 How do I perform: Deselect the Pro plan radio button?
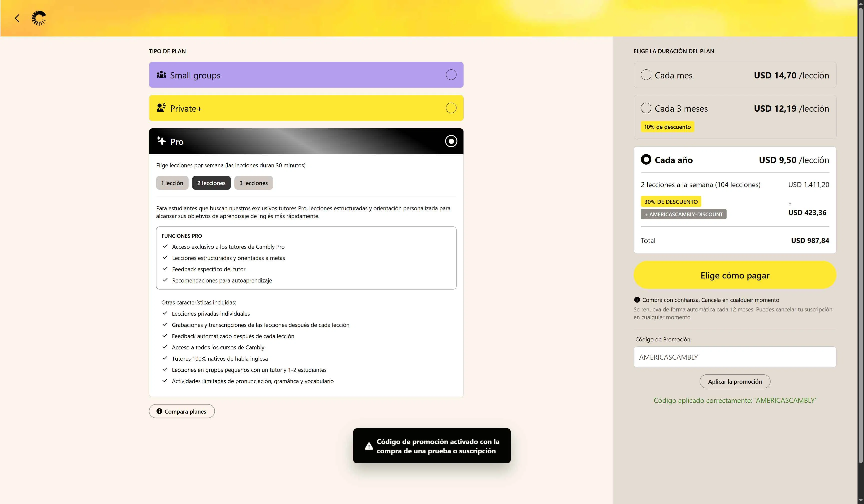click(451, 141)
